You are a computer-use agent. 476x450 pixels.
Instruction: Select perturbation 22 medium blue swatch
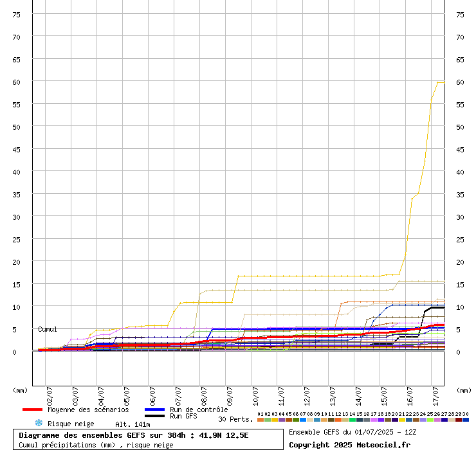click(408, 420)
